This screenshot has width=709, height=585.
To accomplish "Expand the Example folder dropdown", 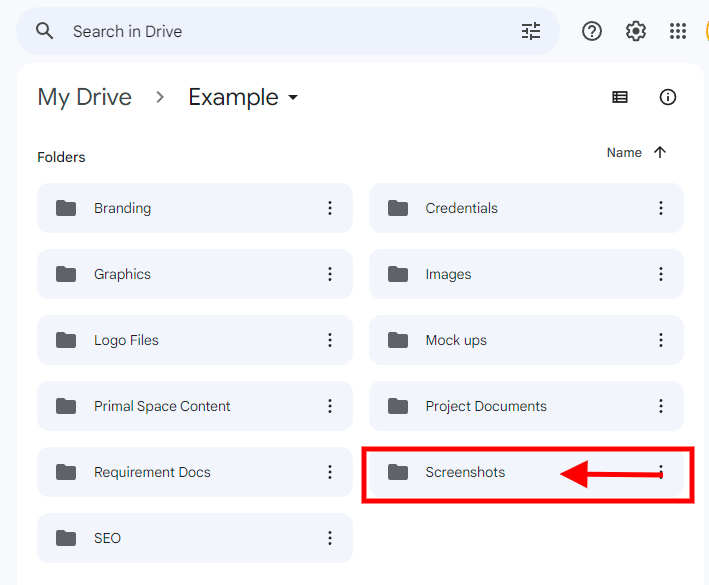I will [293, 97].
